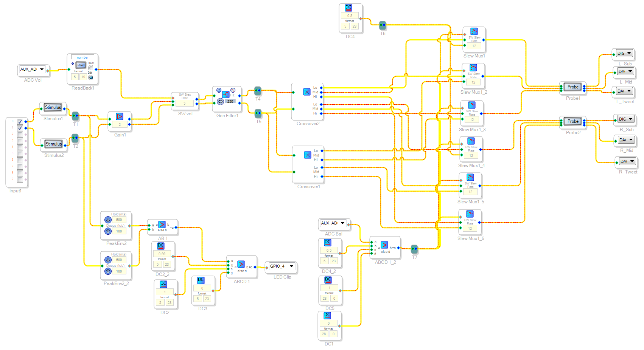Image resolution: width=644 pixels, height=350 pixels.
Task: Click the AB 1 comparator icon
Action: 162,225
